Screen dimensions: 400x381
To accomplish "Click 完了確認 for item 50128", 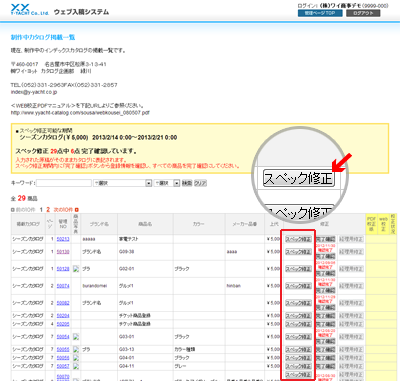I will tap(325, 273).
